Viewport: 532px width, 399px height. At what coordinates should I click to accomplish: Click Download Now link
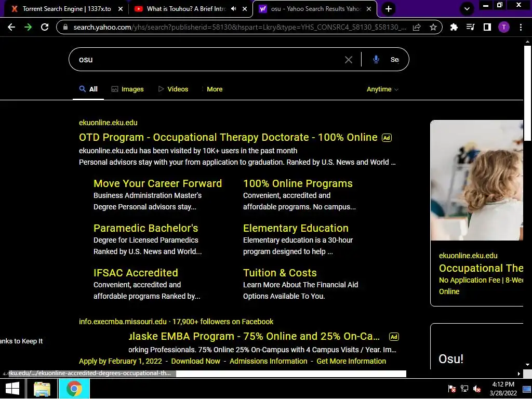point(196,362)
